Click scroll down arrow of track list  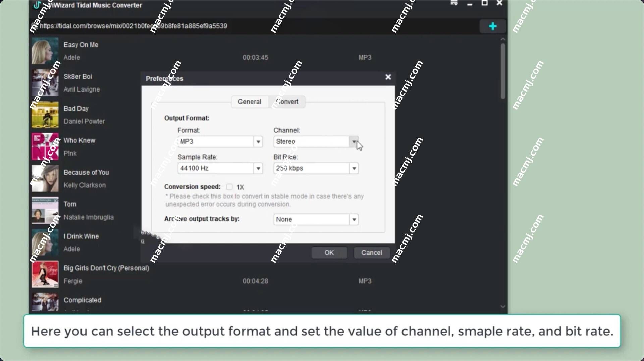503,307
